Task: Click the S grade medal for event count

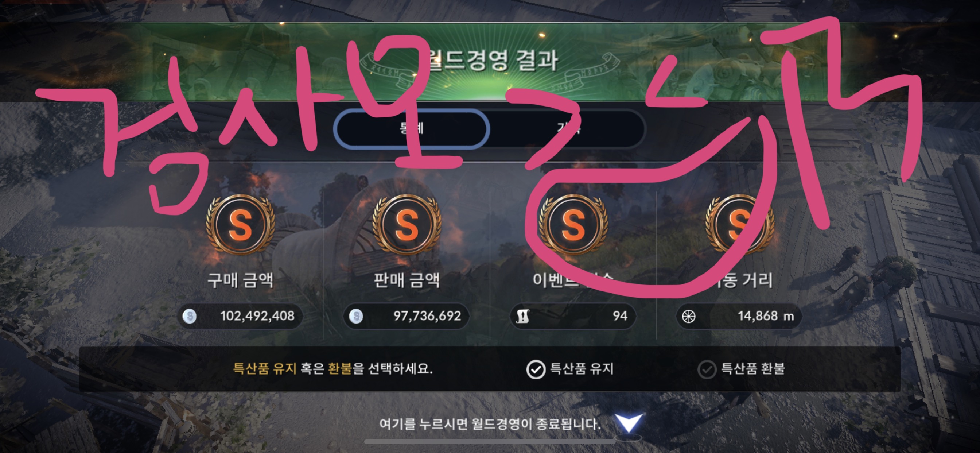Action: [573, 225]
